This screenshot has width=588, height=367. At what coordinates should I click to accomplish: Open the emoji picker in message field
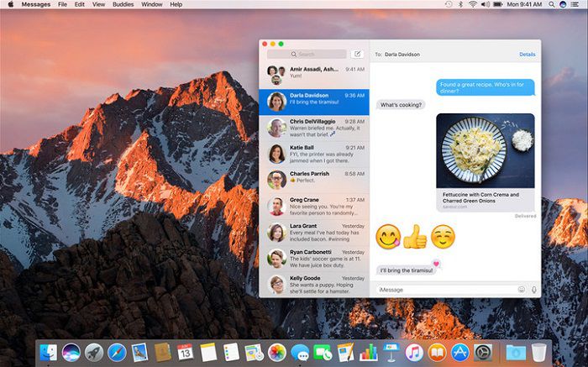pos(522,290)
